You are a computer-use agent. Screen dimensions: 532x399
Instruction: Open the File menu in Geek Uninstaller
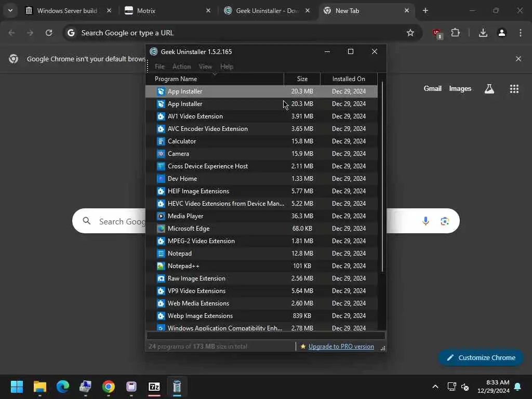click(159, 66)
